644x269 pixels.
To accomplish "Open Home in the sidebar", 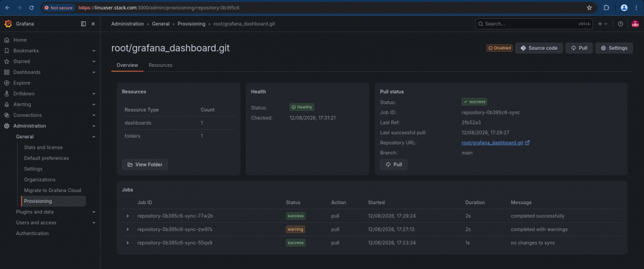I will coord(19,40).
